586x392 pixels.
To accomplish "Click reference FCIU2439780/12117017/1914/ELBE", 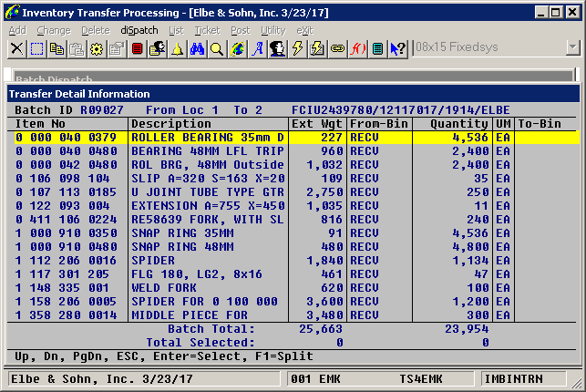I will [x=401, y=110].
